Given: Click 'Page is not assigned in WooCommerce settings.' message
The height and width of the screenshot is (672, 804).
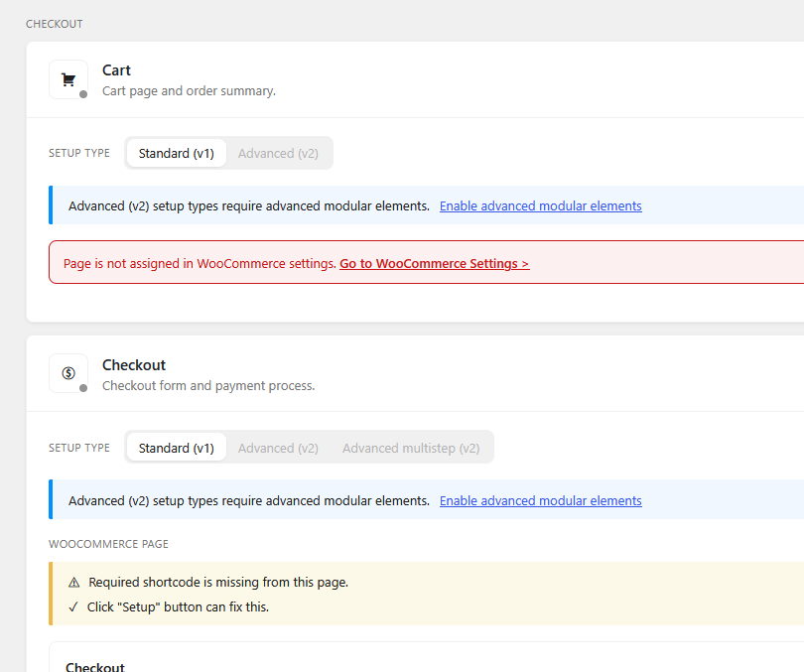Looking at the screenshot, I should point(200,263).
